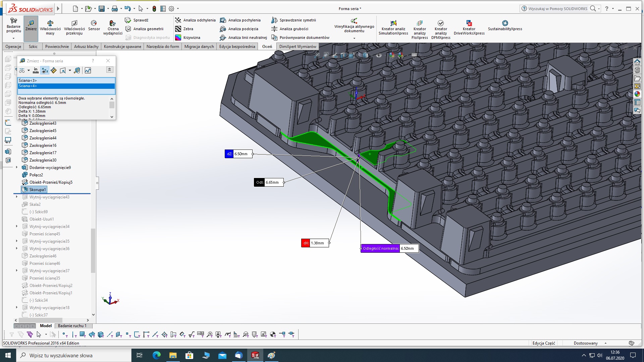Click Zmierz results scrollbar down arrow
The width and height of the screenshot is (644, 362).
(x=112, y=117)
